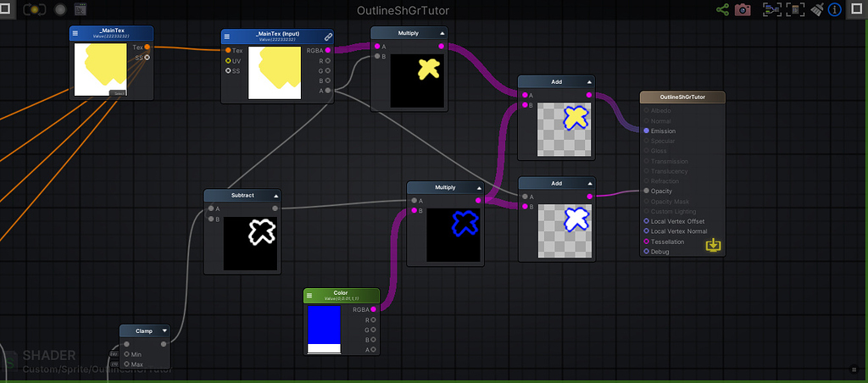Open the blue info help icon

click(x=835, y=10)
